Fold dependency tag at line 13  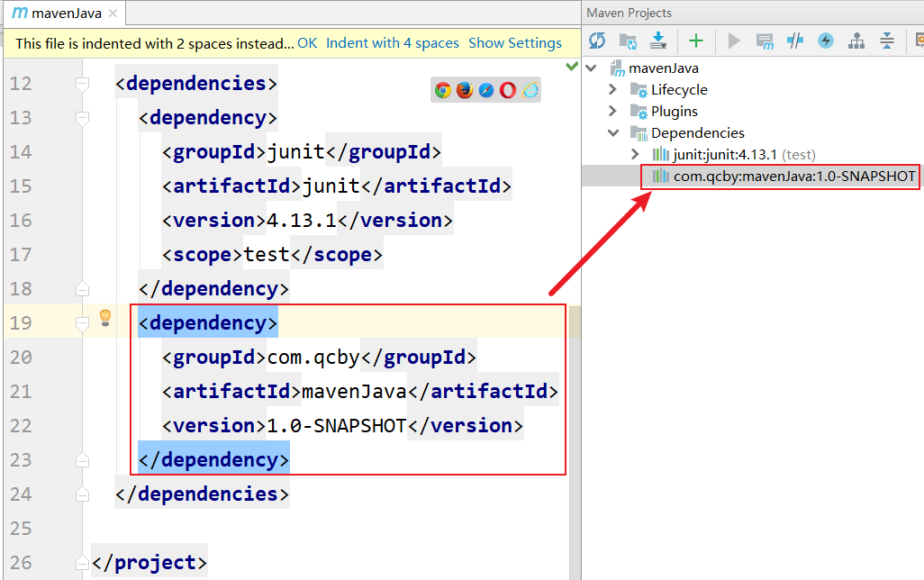coord(83,119)
